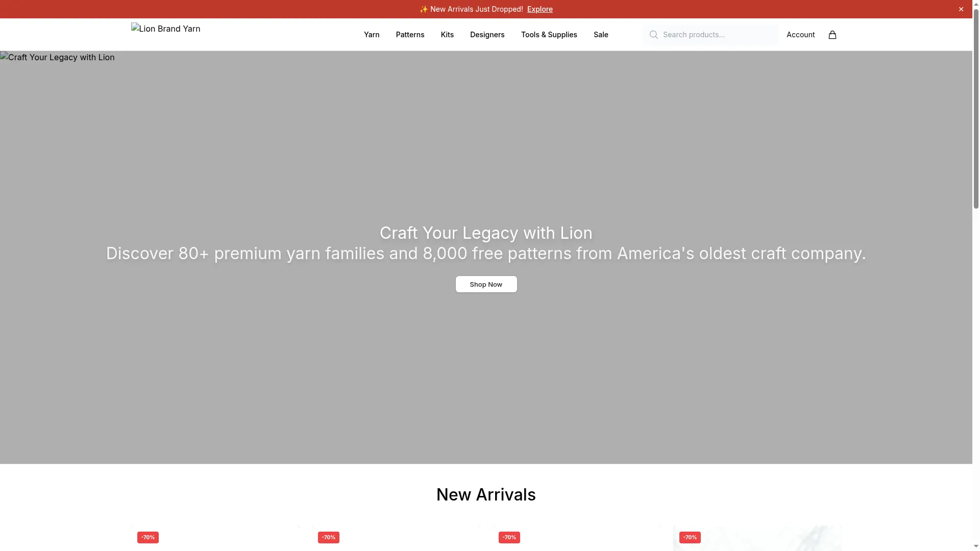
Task: Open the Account link
Action: coord(800,35)
